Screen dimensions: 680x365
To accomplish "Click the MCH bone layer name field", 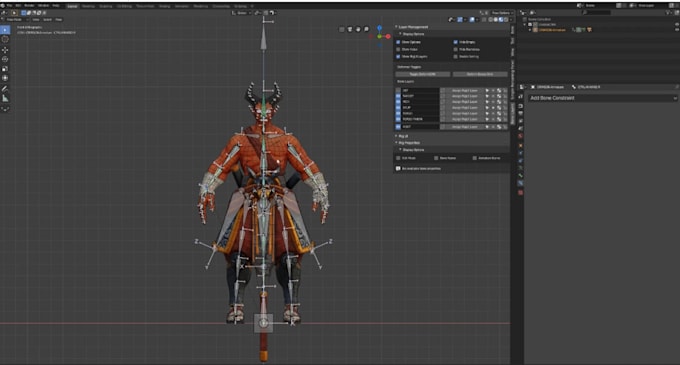I will pyautogui.click(x=420, y=102).
